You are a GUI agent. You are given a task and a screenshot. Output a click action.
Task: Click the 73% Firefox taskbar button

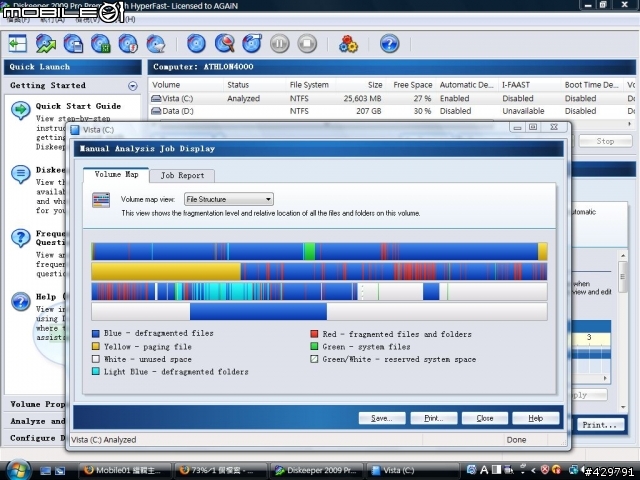tap(221, 471)
